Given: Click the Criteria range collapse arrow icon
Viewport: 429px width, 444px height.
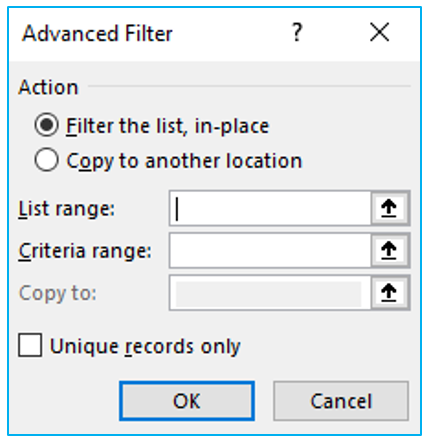Looking at the screenshot, I should click(389, 251).
